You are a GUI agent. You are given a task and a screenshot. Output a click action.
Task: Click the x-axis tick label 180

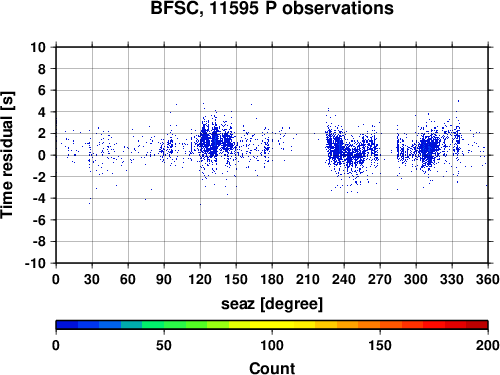[272, 279]
